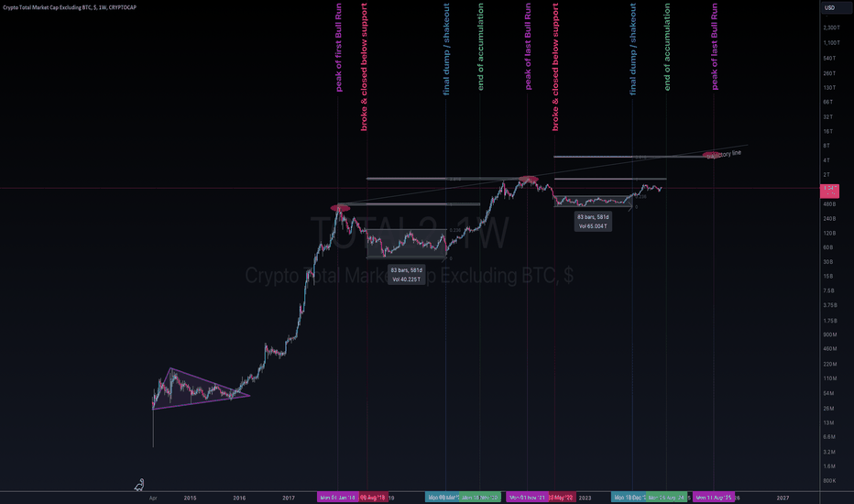Select the '83 bars, 581d Vol 40.225 T' tooltip
854x504 pixels.
[406, 275]
